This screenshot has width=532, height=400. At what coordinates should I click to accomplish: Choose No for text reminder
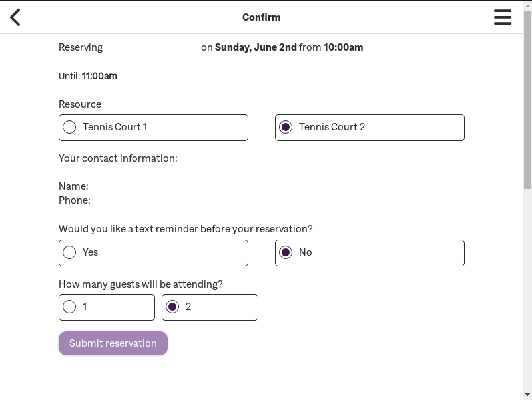pos(286,252)
